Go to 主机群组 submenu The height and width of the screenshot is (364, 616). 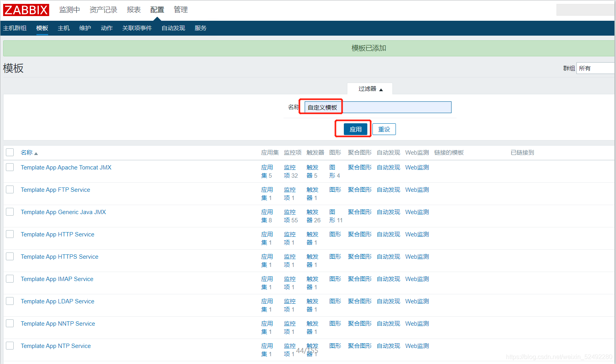(x=15, y=28)
